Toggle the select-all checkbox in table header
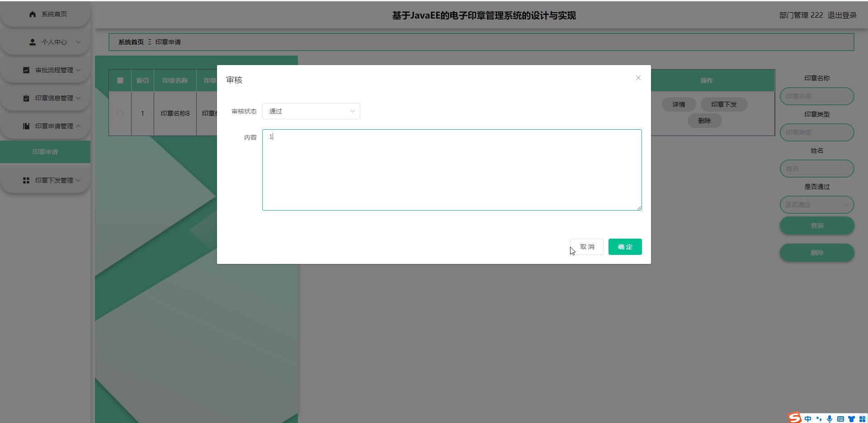 tap(120, 80)
